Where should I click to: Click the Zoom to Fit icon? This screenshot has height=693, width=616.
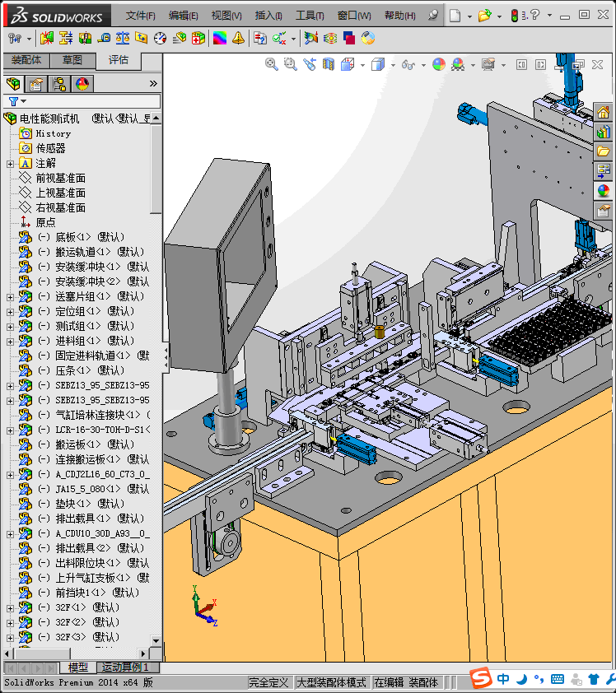[271, 64]
